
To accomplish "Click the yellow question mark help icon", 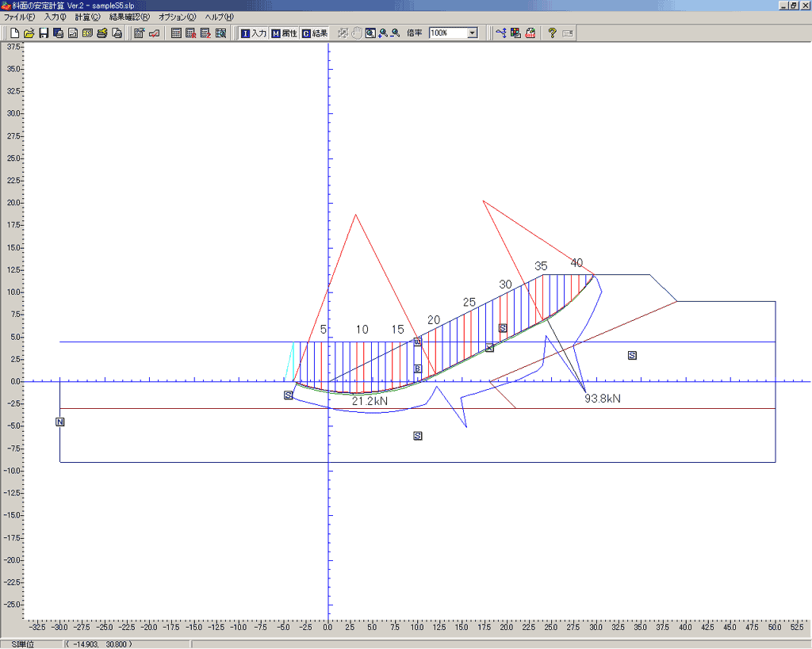I will tap(552, 33).
